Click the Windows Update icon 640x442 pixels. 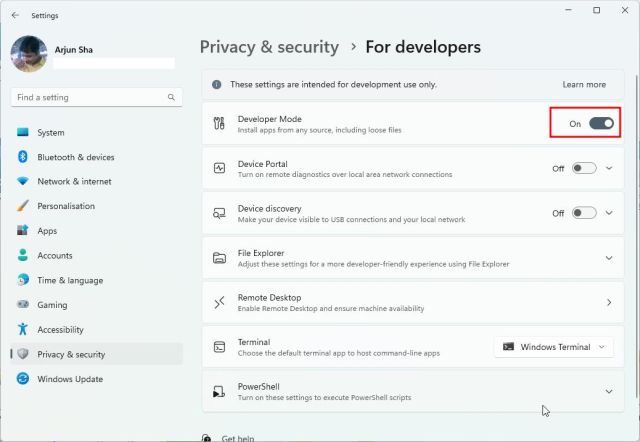pos(22,379)
